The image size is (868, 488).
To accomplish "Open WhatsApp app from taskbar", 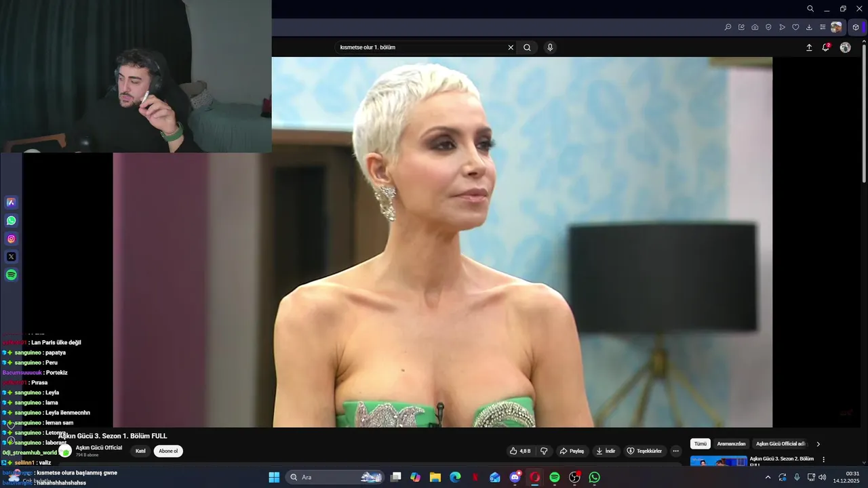I will [x=595, y=477].
